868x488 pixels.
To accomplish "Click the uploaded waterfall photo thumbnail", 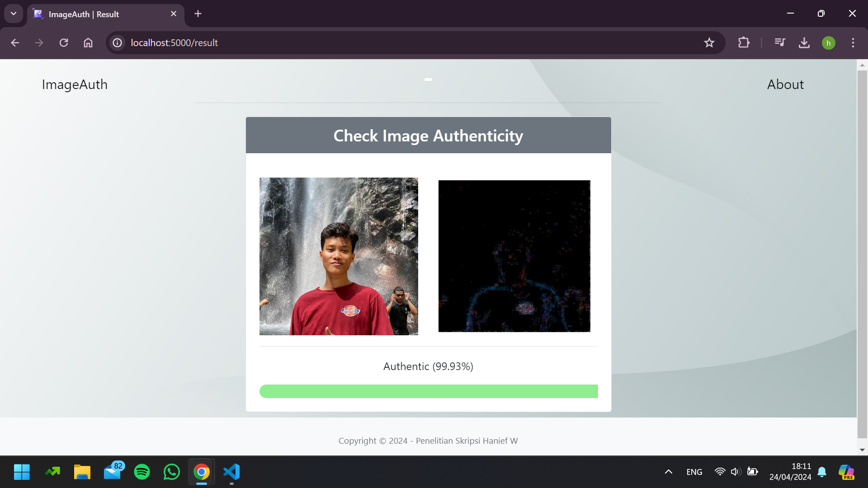I will [339, 256].
